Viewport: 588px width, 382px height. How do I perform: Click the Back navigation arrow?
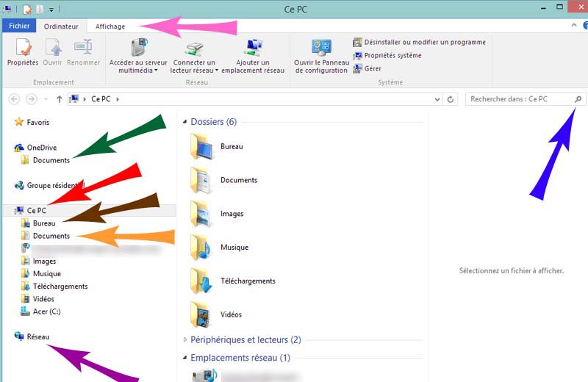click(x=14, y=99)
